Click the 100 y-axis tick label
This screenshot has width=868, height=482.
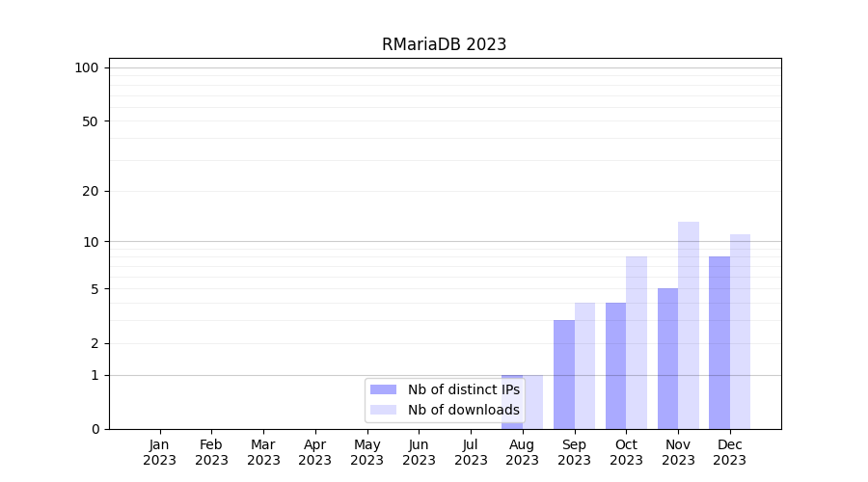87,67
